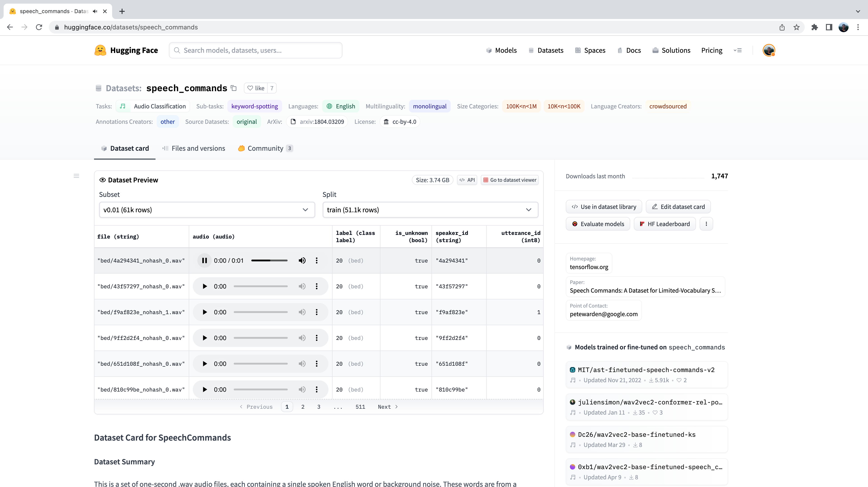The image size is (868, 487).
Task: Click the browser bookmark star icon
Action: click(x=796, y=27)
